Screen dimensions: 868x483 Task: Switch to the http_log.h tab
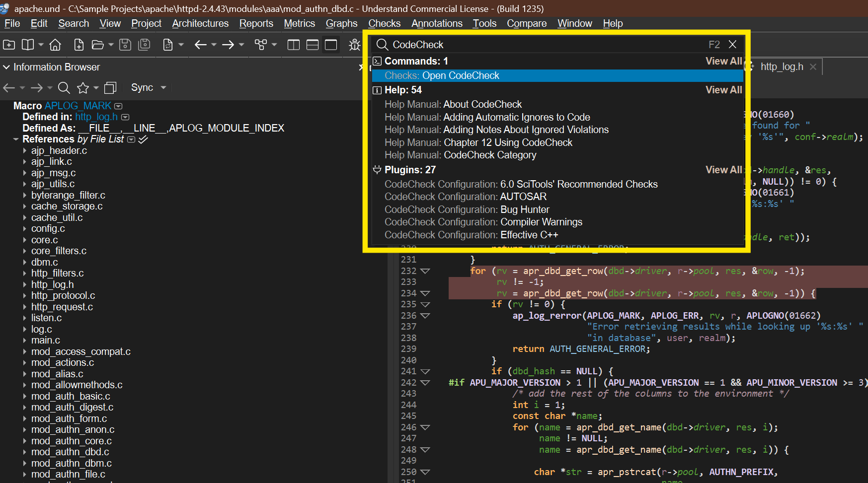[782, 67]
